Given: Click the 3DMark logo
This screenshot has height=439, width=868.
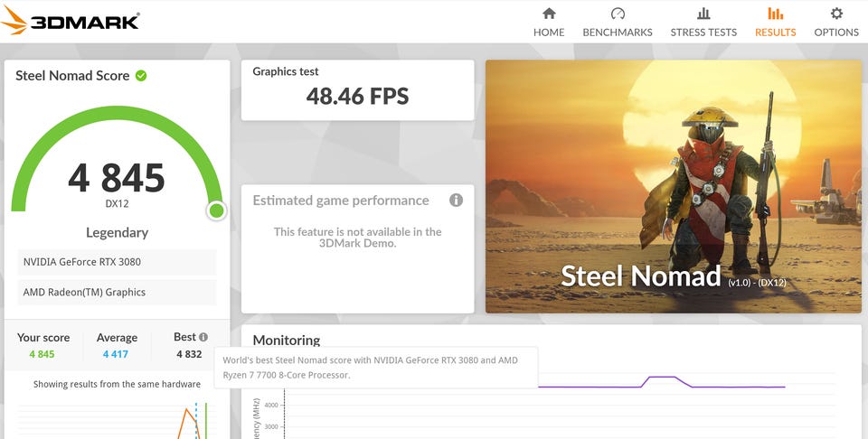Looking at the screenshot, I should point(71,20).
